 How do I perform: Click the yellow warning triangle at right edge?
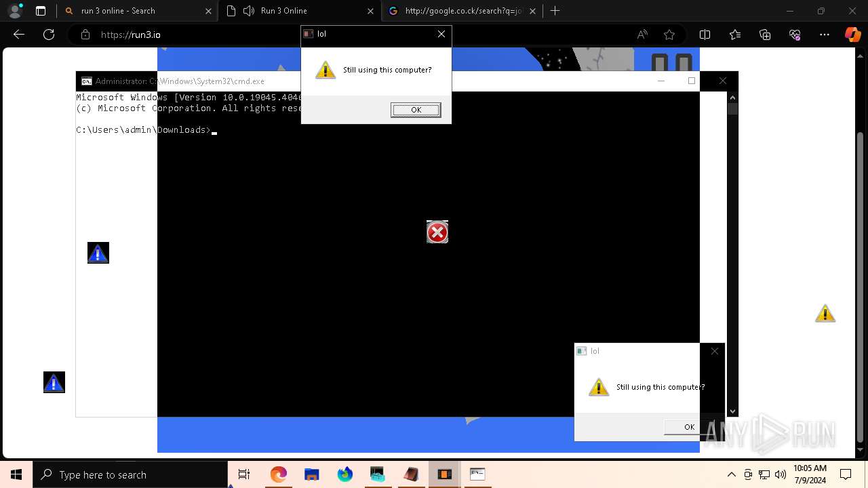pos(825,313)
